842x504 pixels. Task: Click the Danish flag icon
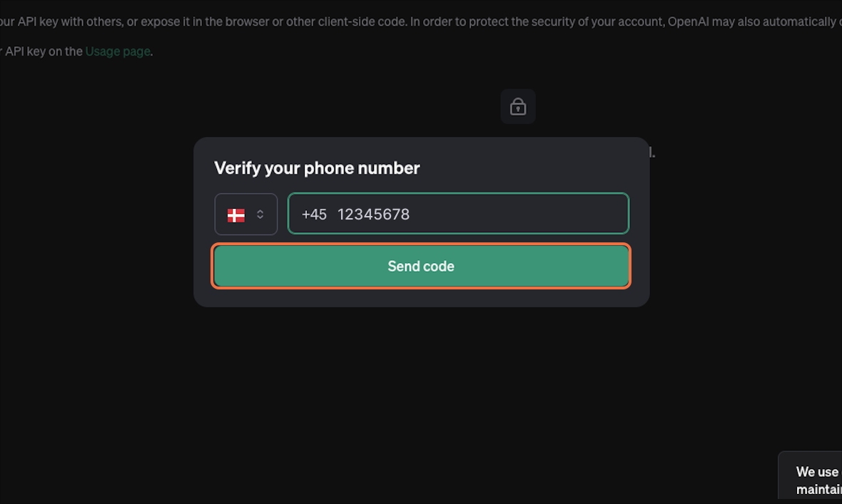pos(236,215)
